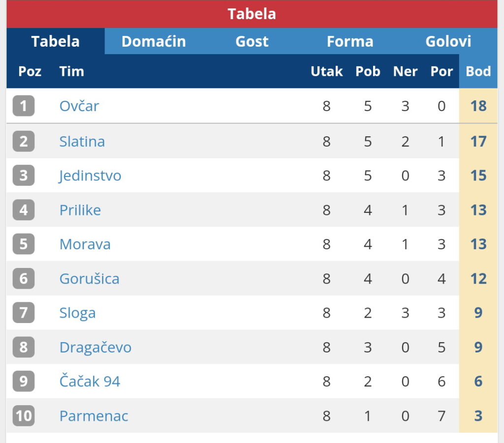The width and height of the screenshot is (504, 443).
Task: Show the Golovi tab
Action: (448, 41)
